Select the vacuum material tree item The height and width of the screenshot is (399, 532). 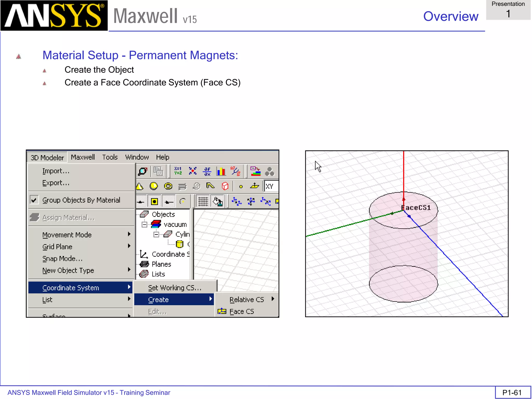pos(175,224)
